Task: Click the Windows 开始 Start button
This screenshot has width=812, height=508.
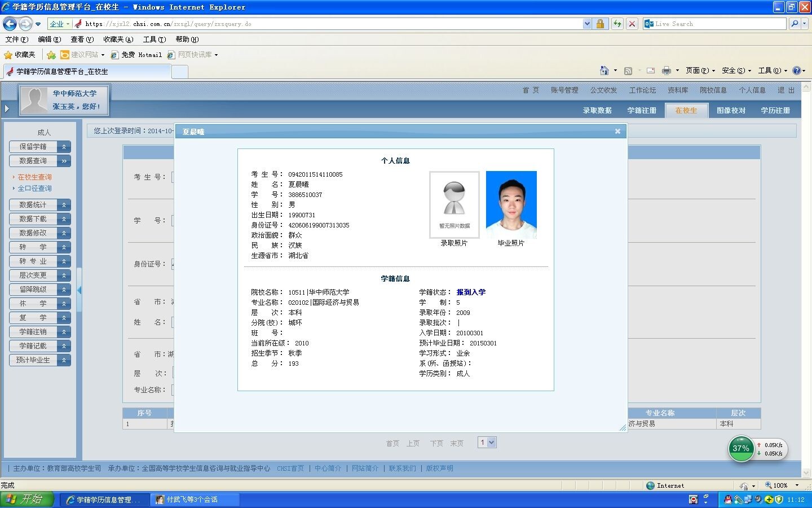Action: coord(27,500)
